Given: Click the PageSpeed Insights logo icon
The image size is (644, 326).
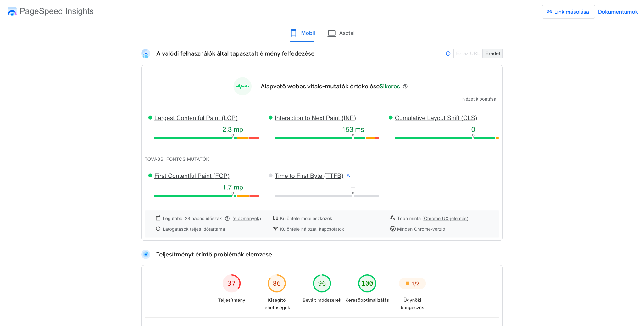Looking at the screenshot, I should coord(12,12).
